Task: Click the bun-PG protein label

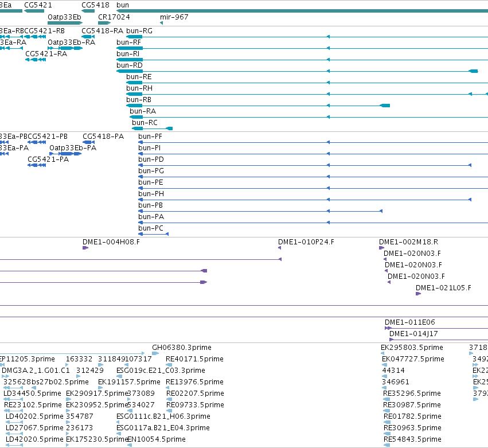Action: (x=151, y=171)
